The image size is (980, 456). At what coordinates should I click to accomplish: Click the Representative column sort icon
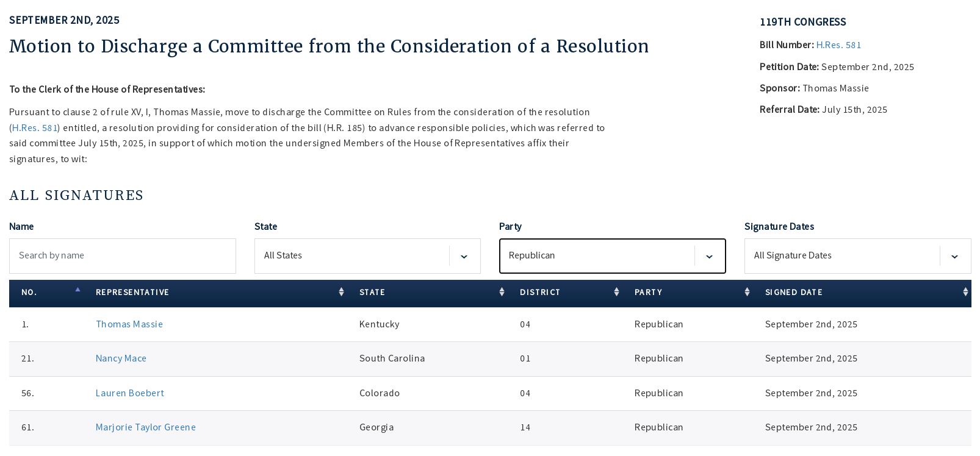click(341, 293)
